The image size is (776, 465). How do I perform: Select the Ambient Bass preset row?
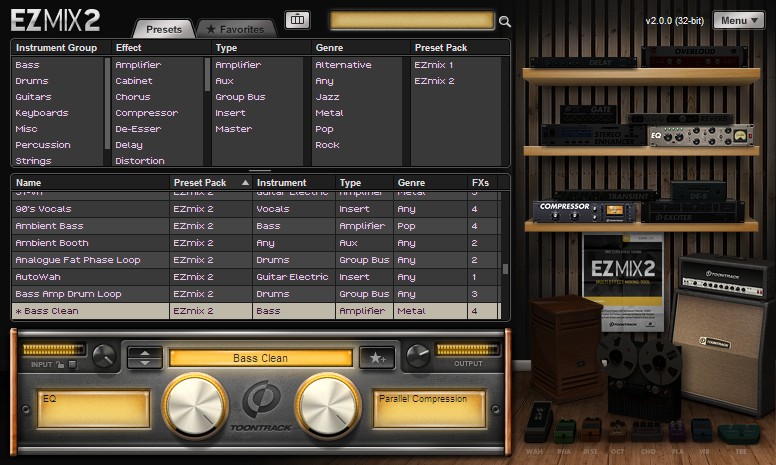pyautogui.click(x=254, y=226)
